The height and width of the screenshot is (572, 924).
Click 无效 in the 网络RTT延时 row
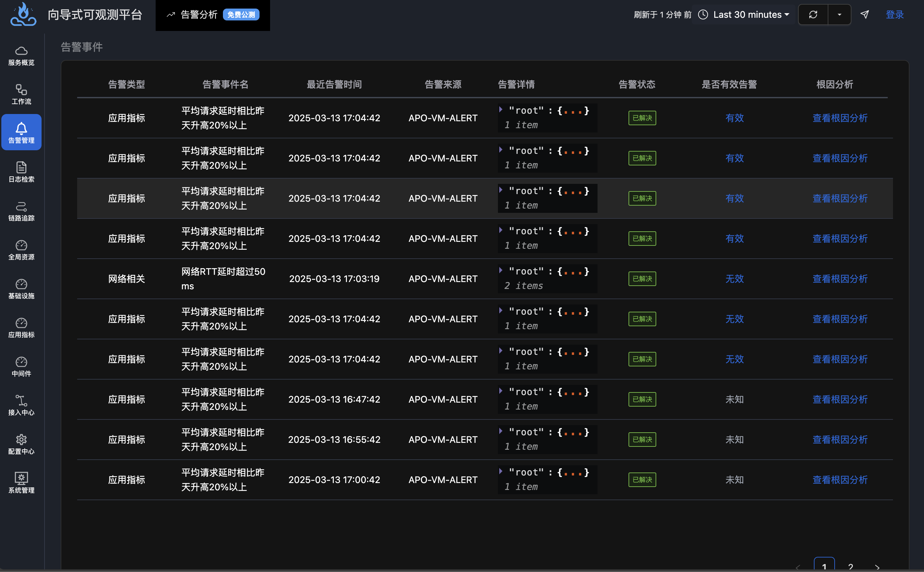coord(734,279)
